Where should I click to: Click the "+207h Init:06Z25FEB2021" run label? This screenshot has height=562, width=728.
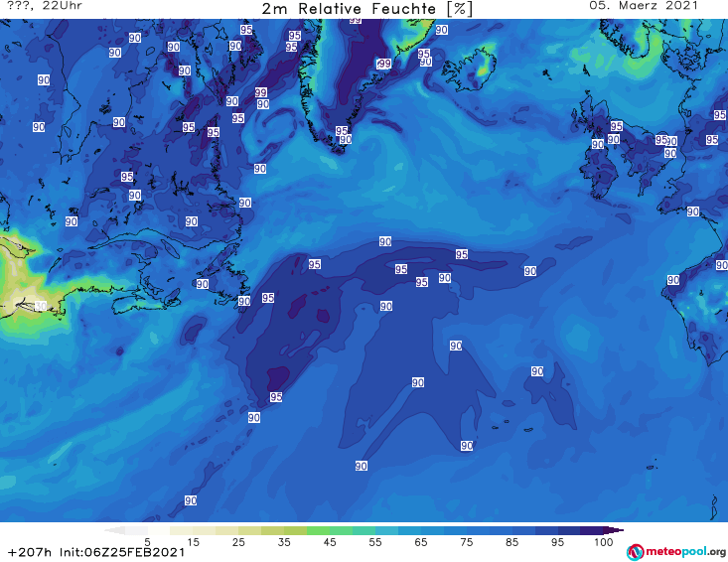96,552
